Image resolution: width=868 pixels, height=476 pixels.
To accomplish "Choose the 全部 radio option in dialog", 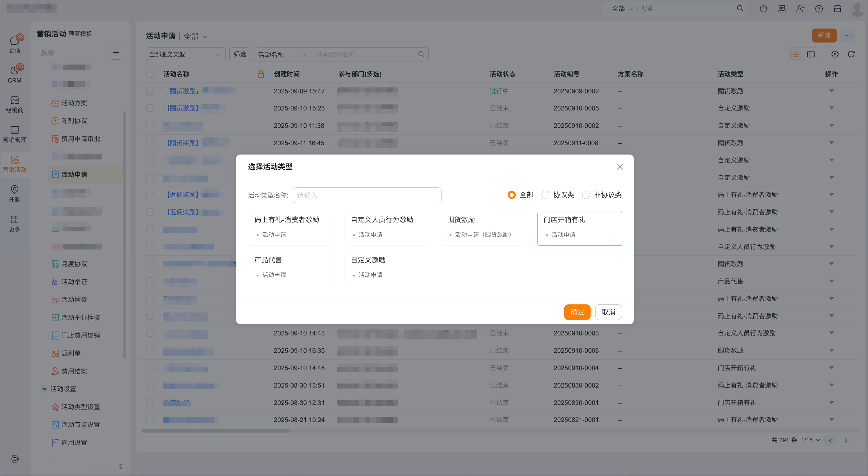I will click(x=511, y=195).
